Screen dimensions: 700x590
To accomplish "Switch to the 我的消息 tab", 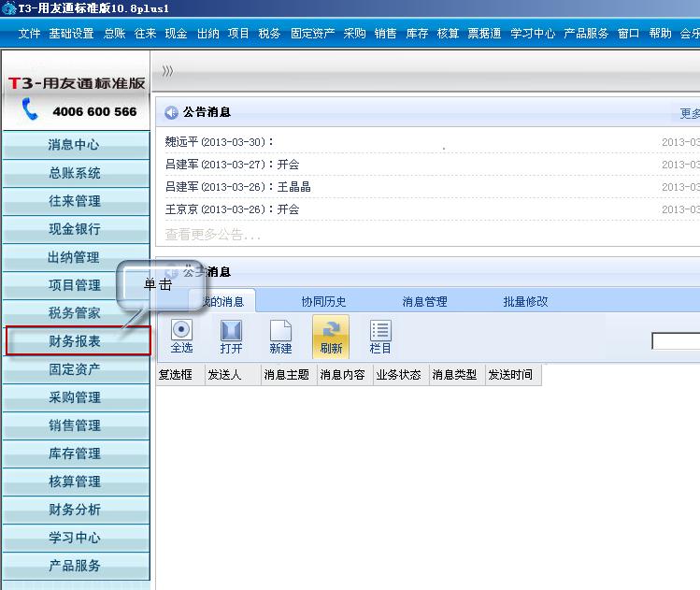I will 221,301.
